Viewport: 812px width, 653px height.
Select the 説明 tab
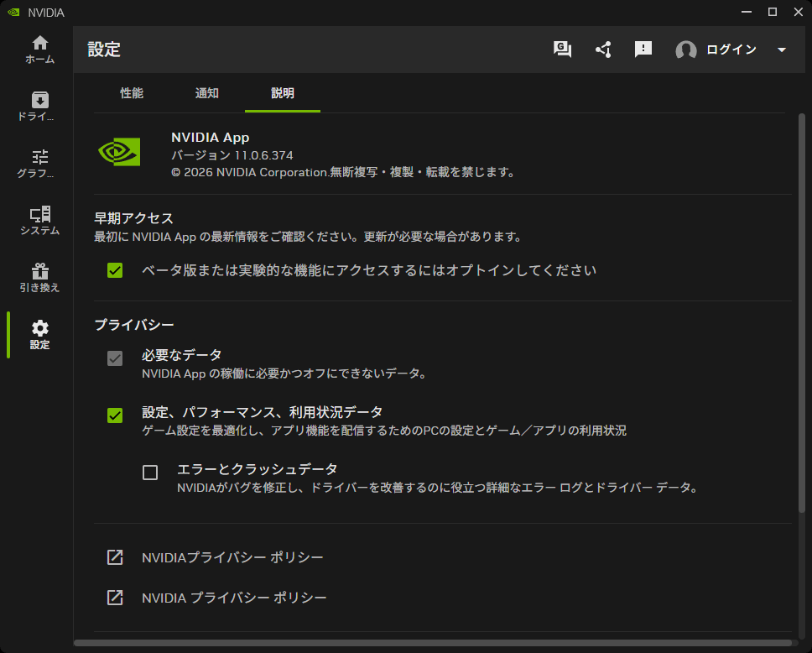click(283, 93)
